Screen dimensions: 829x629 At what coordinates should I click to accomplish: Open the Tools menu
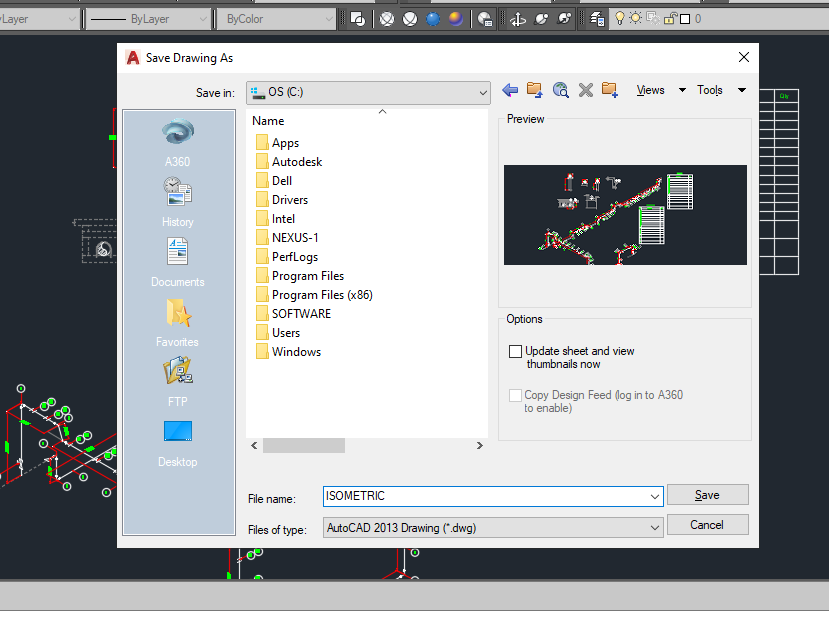click(x=710, y=90)
